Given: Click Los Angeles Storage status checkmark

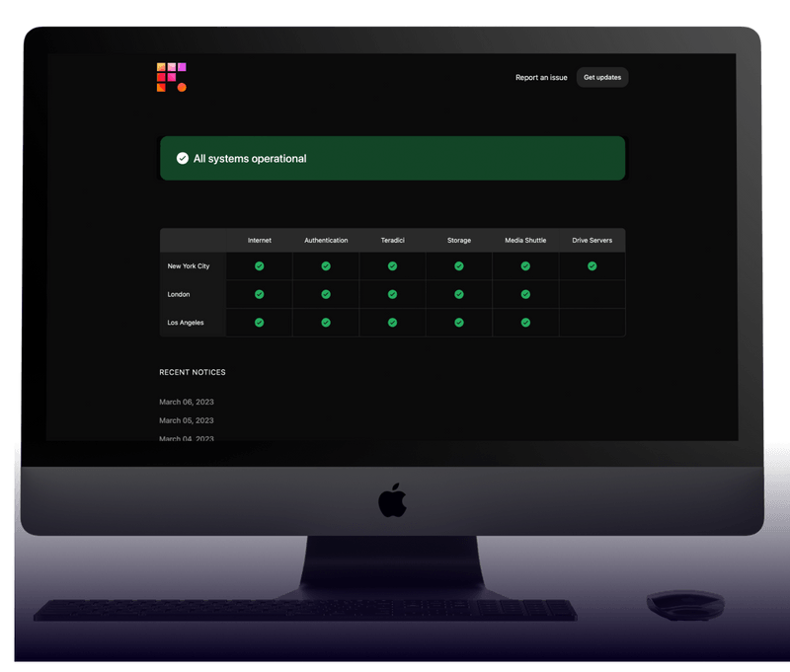Looking at the screenshot, I should 459,323.
